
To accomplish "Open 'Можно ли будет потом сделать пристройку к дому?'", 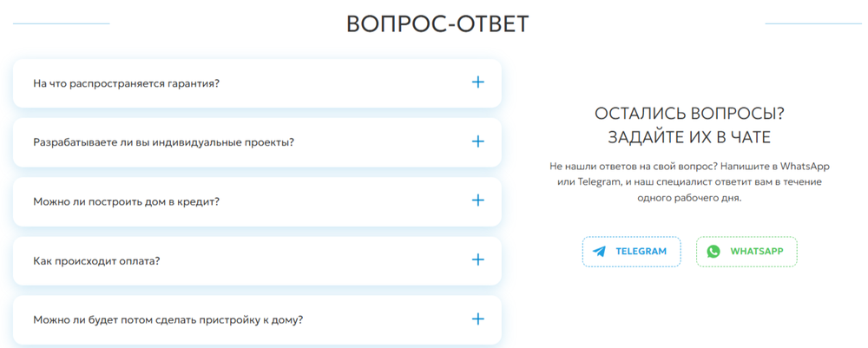I will point(168,320).
